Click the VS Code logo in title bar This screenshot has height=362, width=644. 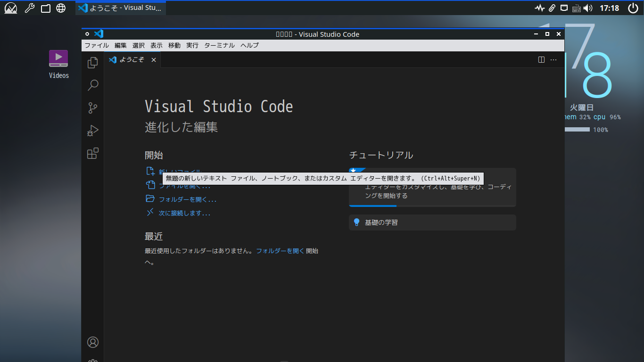coord(99,34)
